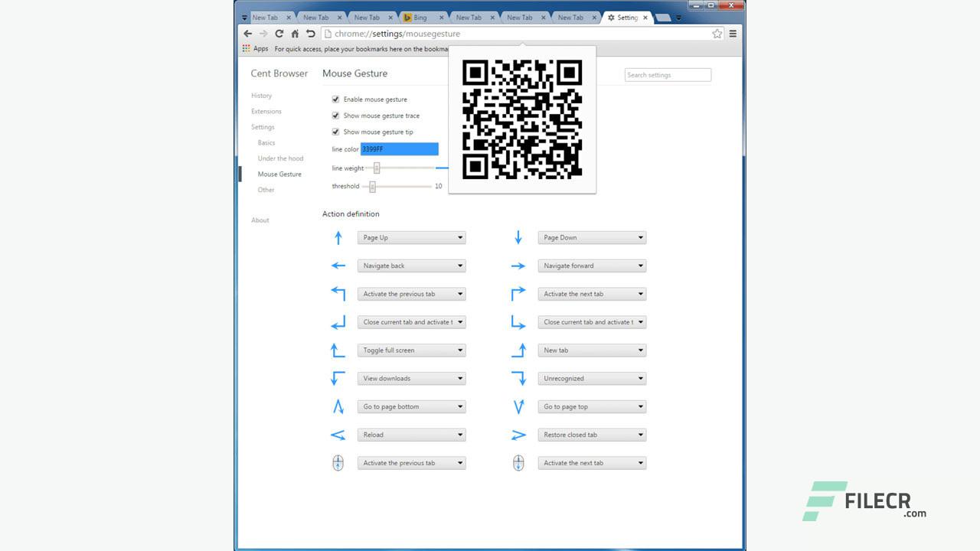Click the up-then-left gesture icon
This screenshot has width=980, height=551.
point(338,294)
